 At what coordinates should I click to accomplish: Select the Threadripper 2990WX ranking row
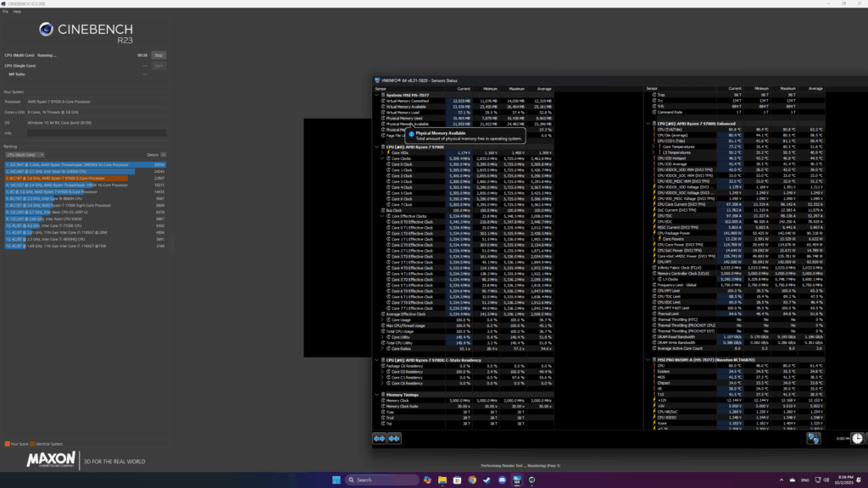click(86, 165)
